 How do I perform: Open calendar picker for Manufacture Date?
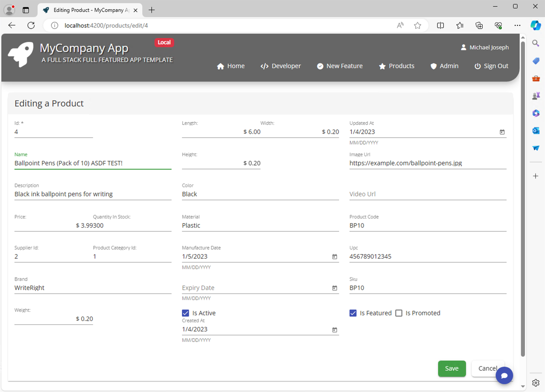pyautogui.click(x=335, y=257)
